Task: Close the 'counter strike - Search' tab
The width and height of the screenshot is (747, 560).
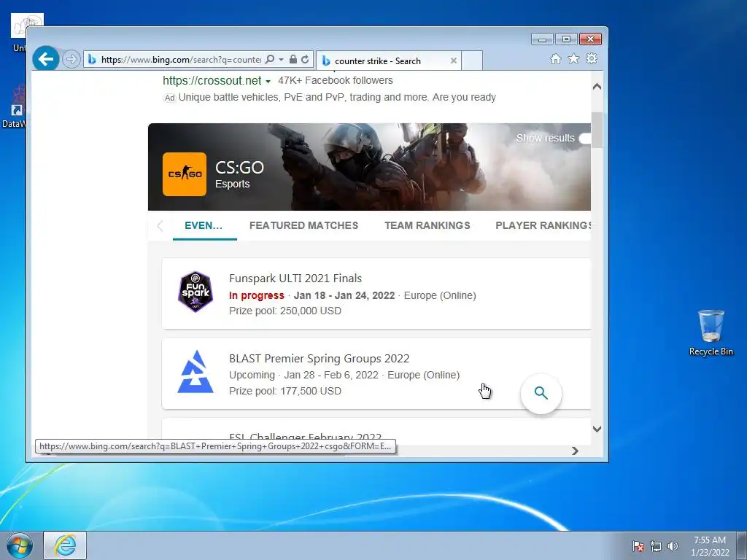Action: 454,61
